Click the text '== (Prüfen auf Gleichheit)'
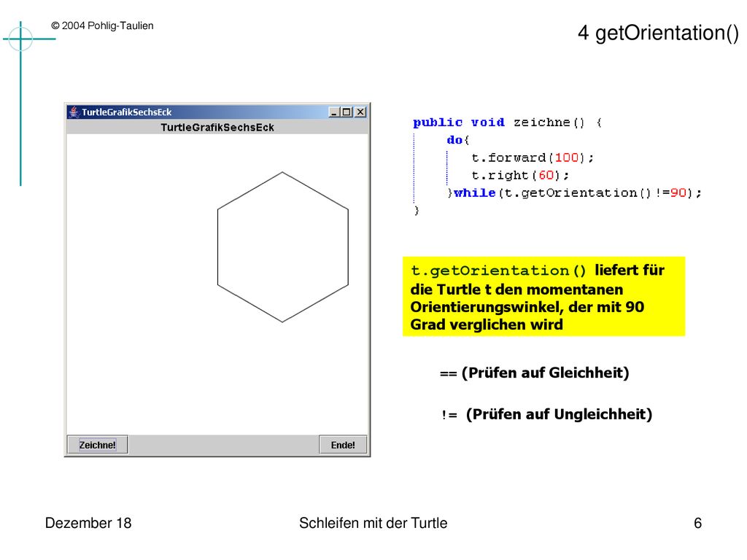 [534, 373]
